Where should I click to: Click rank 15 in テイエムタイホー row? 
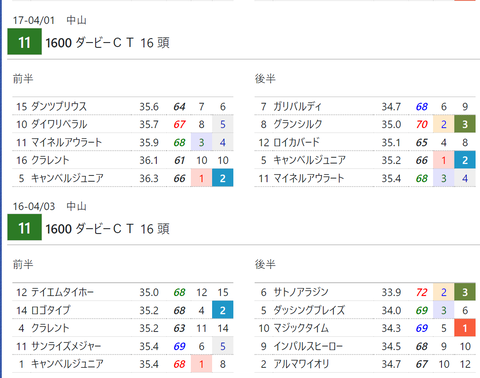pos(223,293)
